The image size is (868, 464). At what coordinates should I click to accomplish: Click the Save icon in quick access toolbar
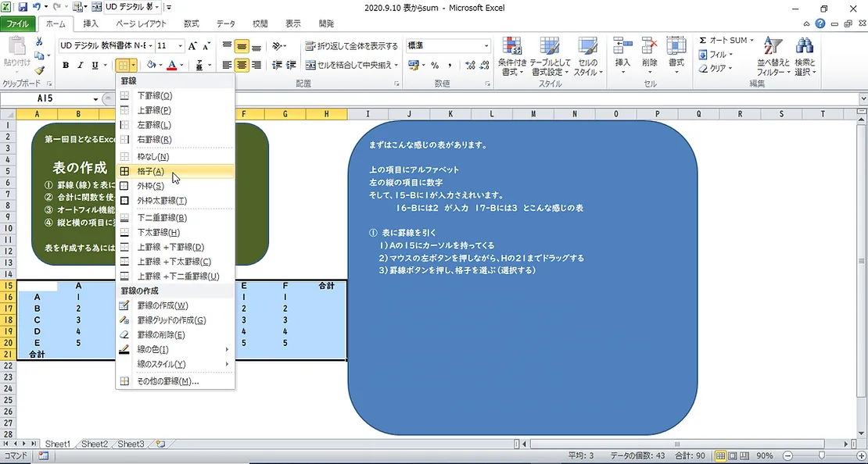point(23,7)
